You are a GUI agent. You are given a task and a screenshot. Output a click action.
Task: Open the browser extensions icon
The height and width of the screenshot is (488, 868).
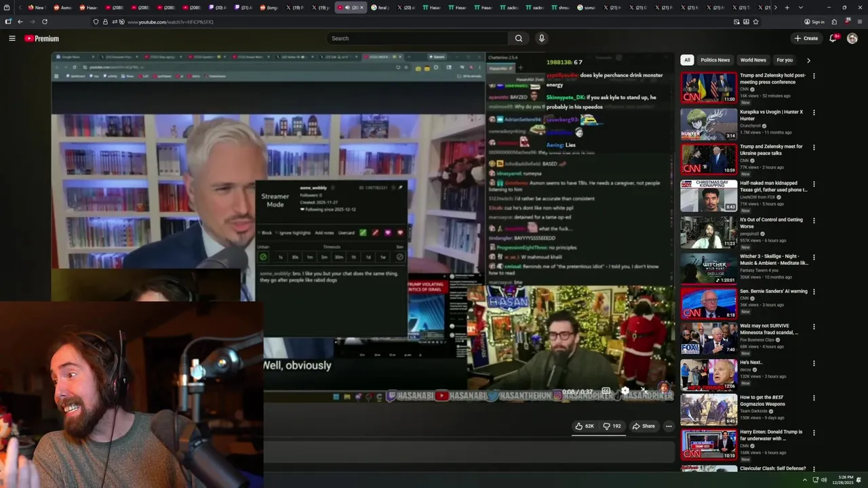pyautogui.click(x=834, y=22)
